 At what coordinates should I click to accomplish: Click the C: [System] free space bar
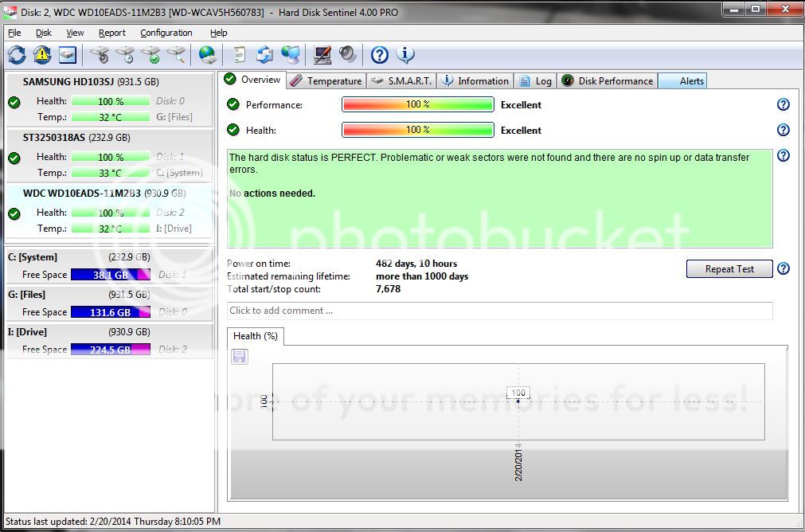coord(110,275)
